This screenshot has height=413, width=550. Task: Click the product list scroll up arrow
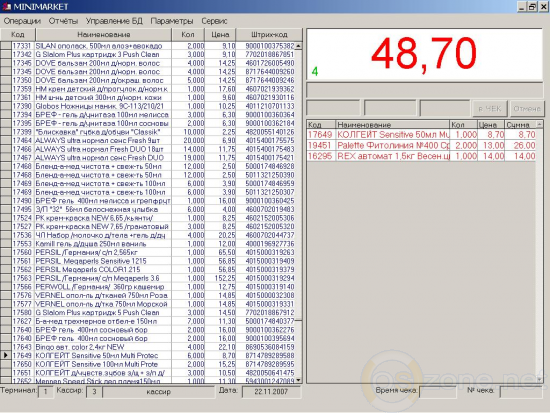299,46
